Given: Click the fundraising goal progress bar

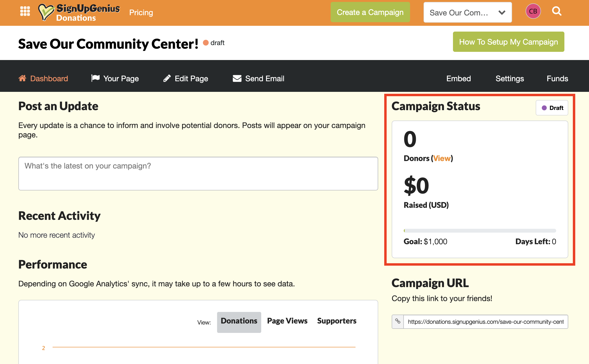Looking at the screenshot, I should click(x=479, y=231).
